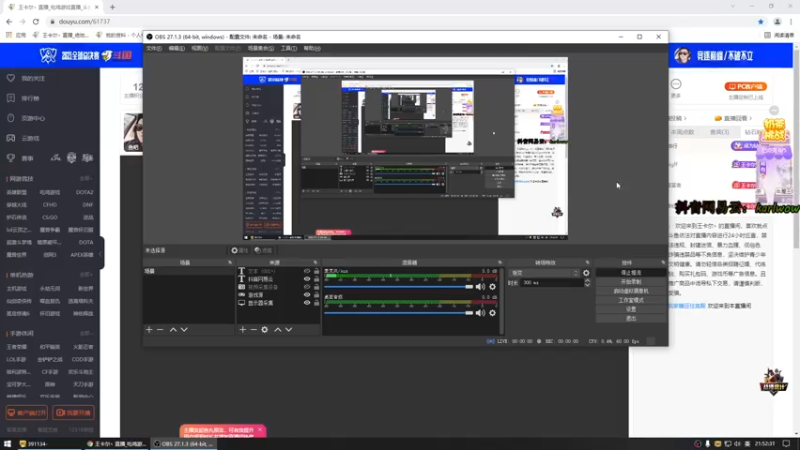Toggle visibility of the video capture device source
Screen dimensions: 800x450
point(307,287)
